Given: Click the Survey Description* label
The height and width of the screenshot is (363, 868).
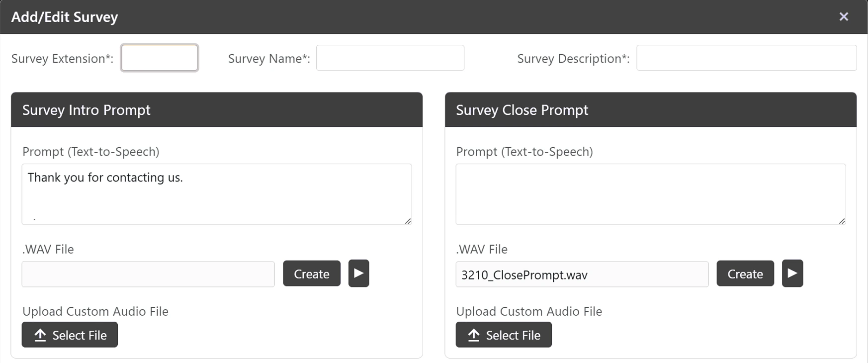Looking at the screenshot, I should coord(573,58).
